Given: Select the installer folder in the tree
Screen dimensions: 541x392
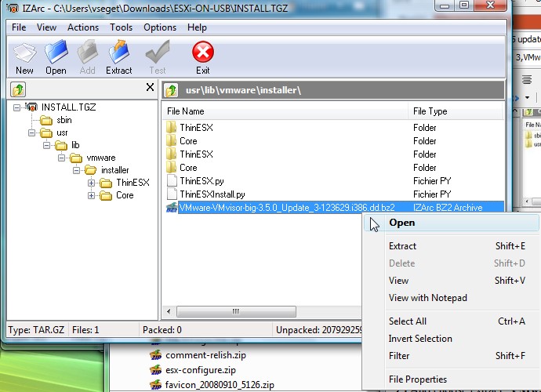Looking at the screenshot, I should tap(115, 170).
